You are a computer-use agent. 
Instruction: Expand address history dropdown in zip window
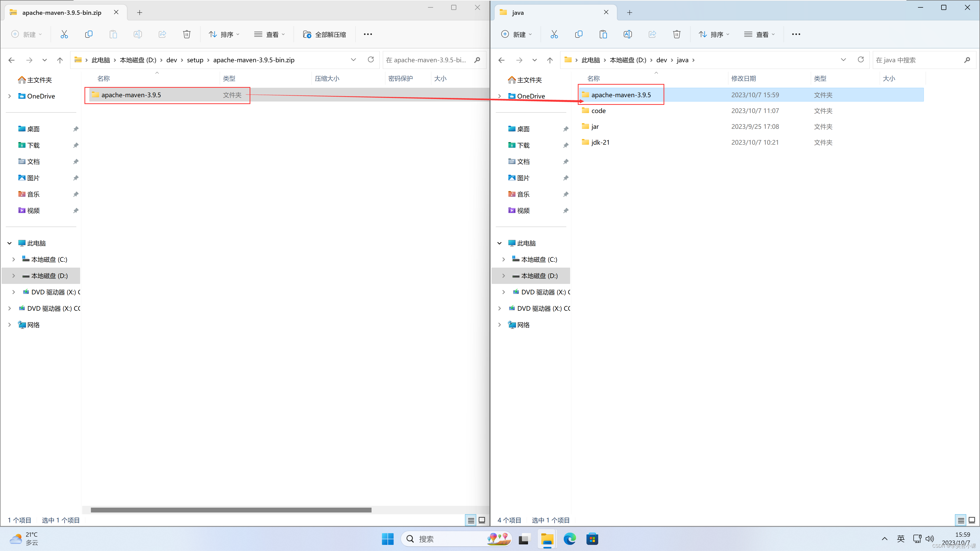click(x=353, y=60)
